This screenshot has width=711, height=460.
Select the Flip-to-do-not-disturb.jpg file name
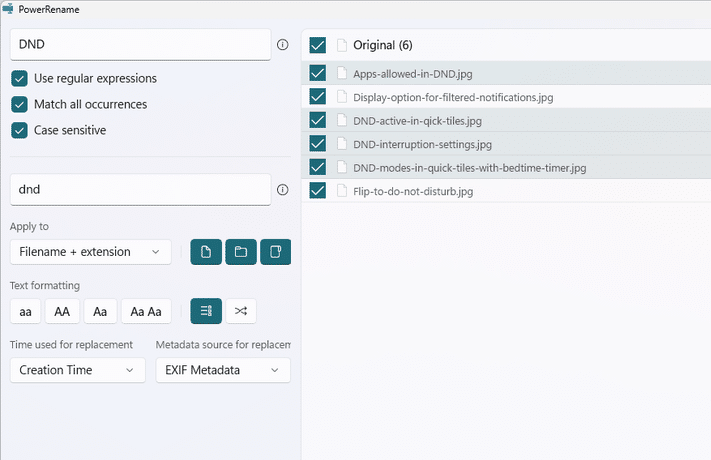point(413,191)
